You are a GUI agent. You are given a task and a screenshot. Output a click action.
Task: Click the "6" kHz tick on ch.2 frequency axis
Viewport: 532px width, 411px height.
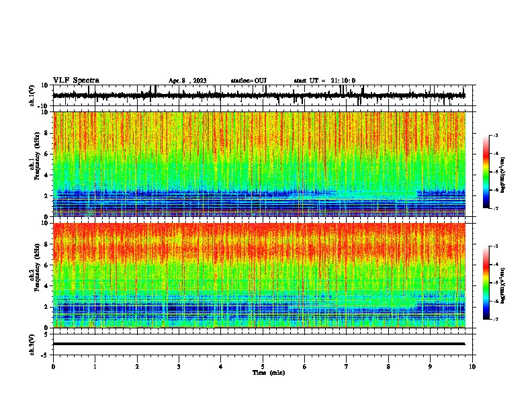pyautogui.click(x=47, y=265)
